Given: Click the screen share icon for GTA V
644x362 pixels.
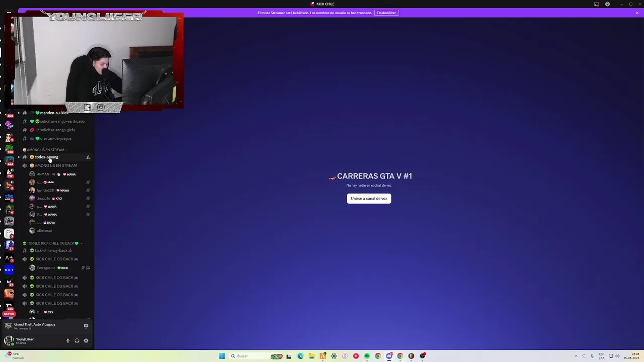Looking at the screenshot, I should coord(86,326).
